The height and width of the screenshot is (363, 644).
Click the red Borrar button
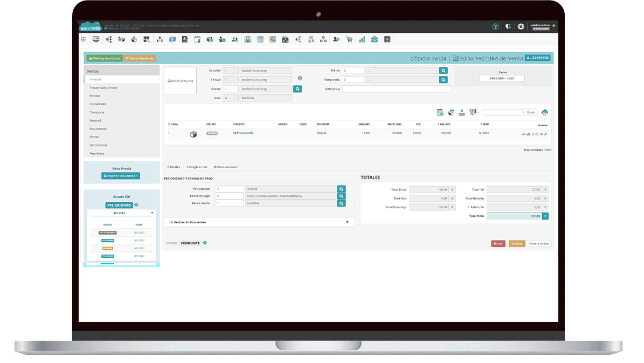click(498, 243)
